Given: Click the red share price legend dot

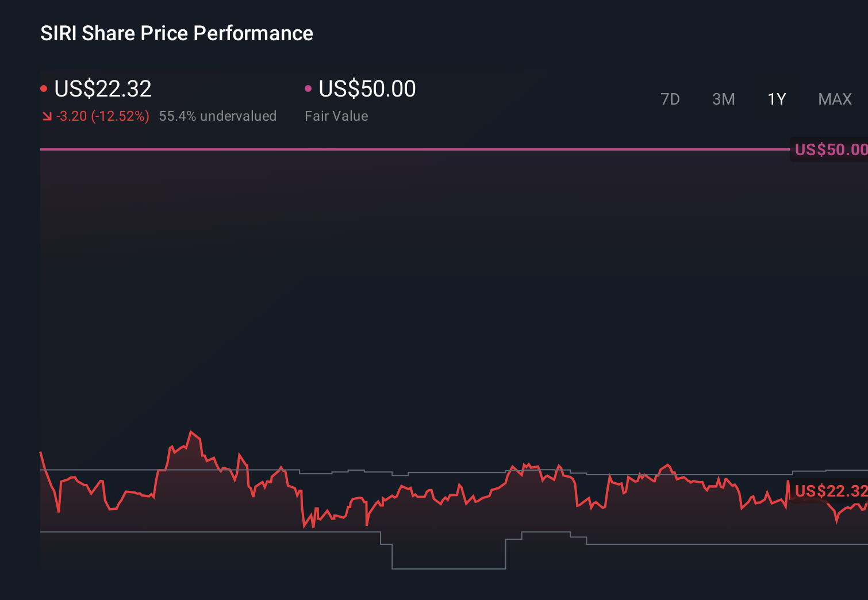Looking at the screenshot, I should (x=44, y=88).
